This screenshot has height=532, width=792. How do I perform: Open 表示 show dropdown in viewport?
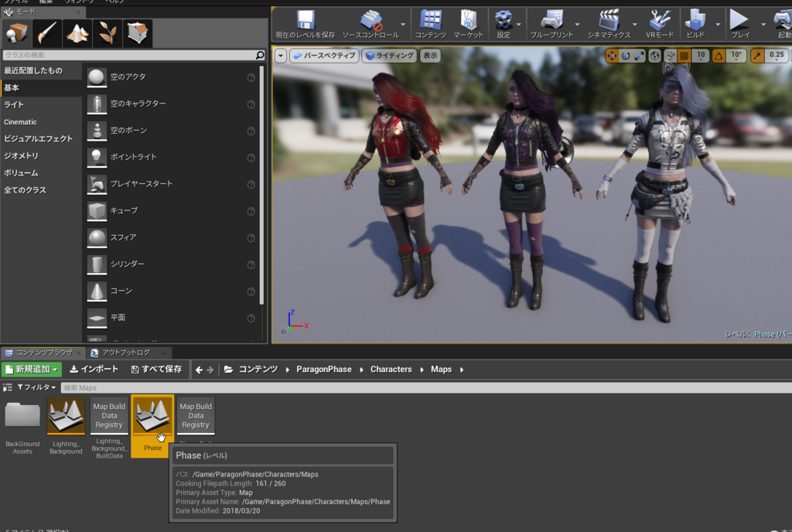430,56
